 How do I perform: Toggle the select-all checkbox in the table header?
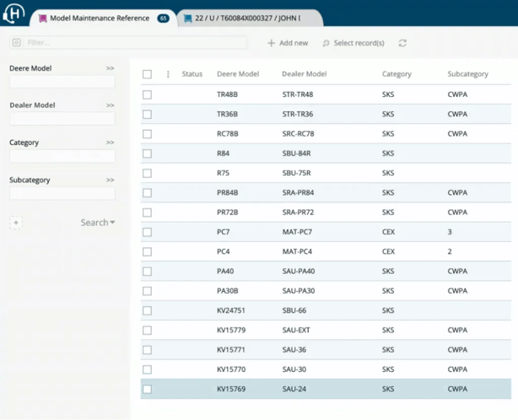[147, 74]
